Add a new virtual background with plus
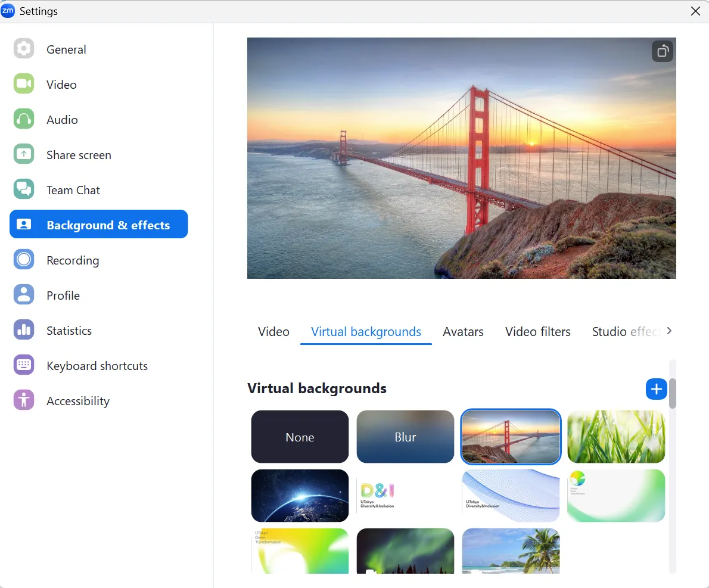Viewport: 709px width, 588px height. coord(656,389)
